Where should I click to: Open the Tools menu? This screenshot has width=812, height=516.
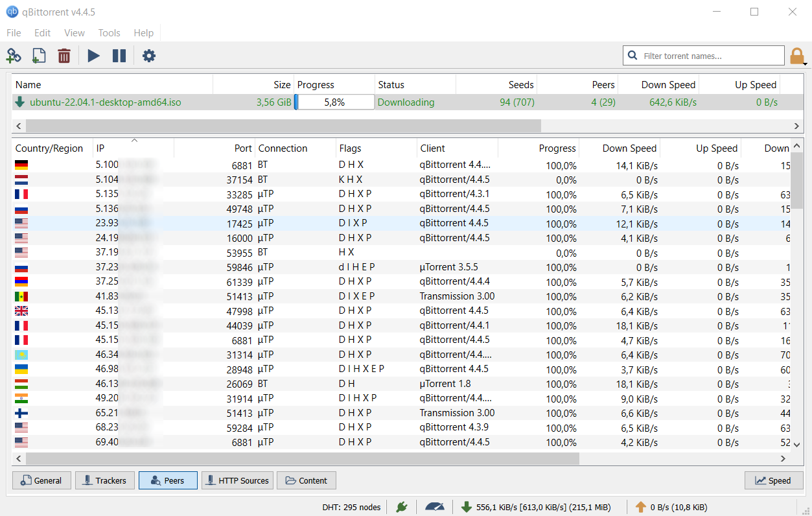[x=110, y=32]
